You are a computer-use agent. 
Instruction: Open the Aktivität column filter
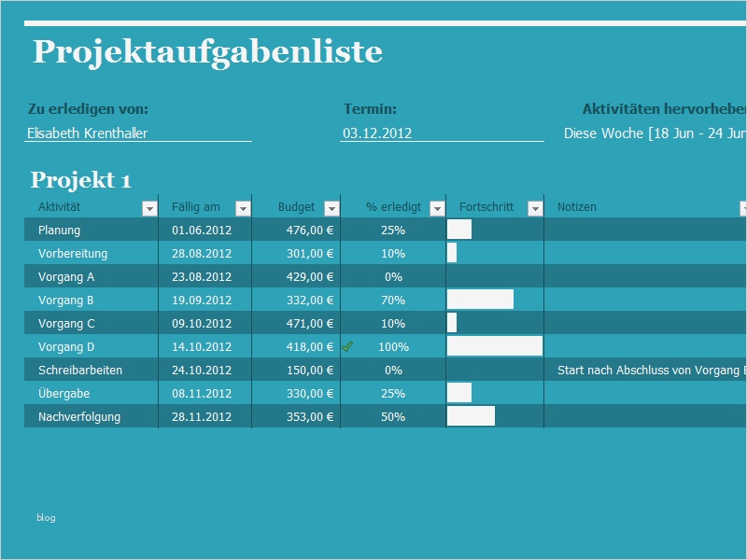149,206
